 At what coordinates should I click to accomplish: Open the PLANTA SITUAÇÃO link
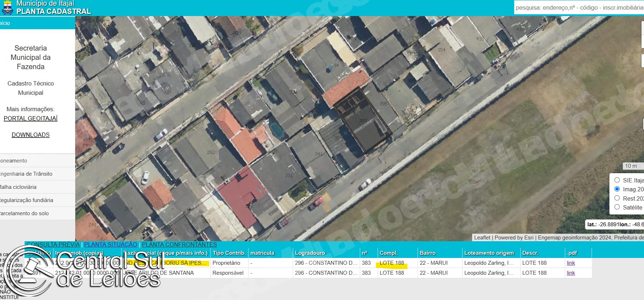click(x=111, y=244)
